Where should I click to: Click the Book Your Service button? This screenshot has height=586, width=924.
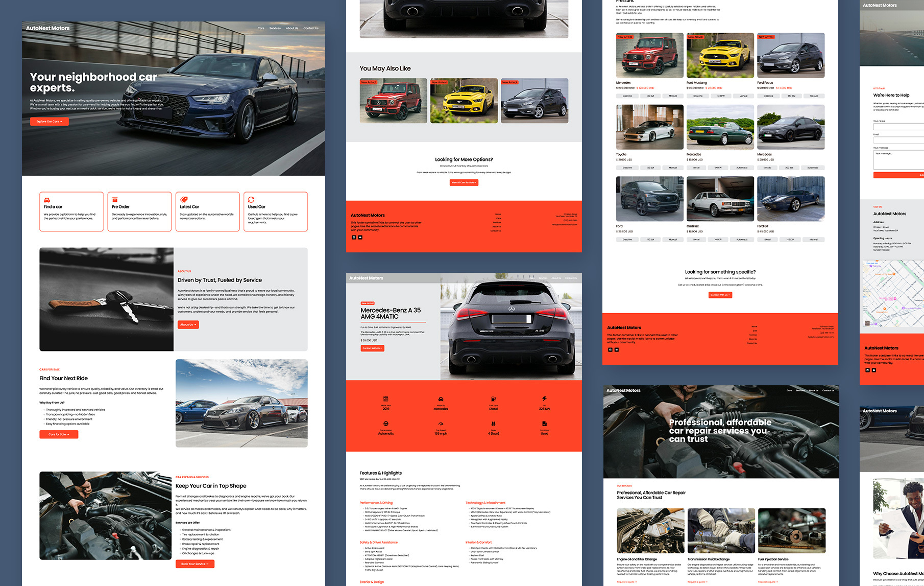tap(195, 564)
